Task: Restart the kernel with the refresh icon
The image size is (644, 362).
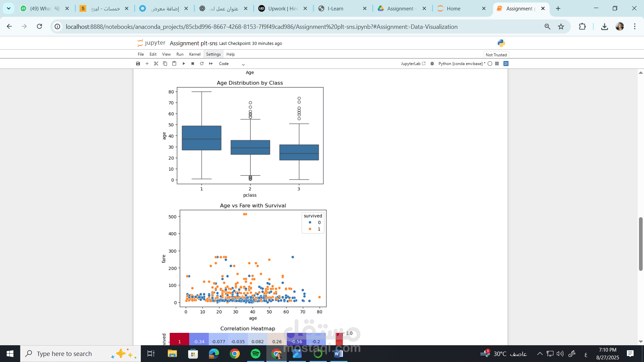Action: click(x=202, y=64)
